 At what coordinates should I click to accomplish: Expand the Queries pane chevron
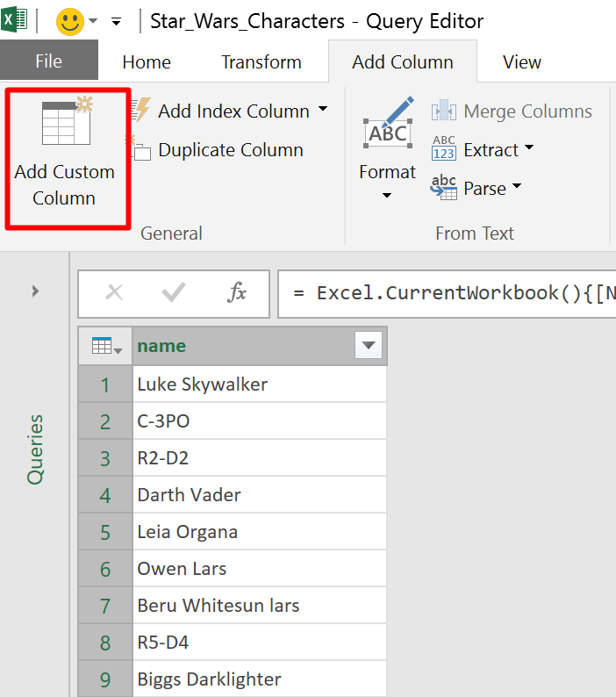coord(35,291)
